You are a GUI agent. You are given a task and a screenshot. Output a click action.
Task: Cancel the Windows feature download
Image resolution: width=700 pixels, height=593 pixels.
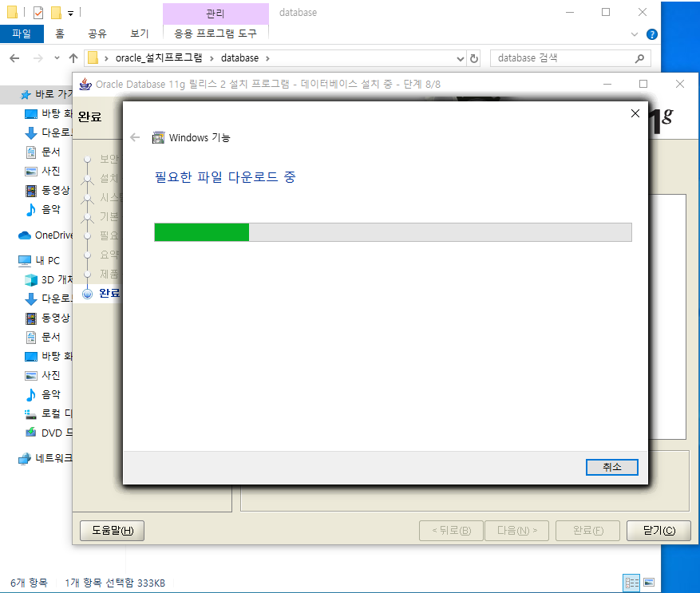[611, 467]
